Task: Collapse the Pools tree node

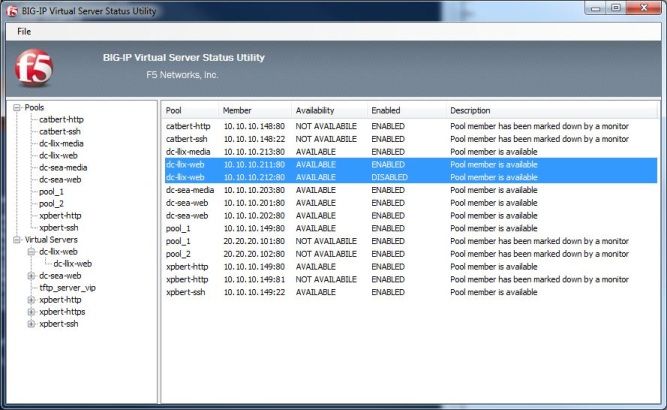Action: [x=17, y=108]
